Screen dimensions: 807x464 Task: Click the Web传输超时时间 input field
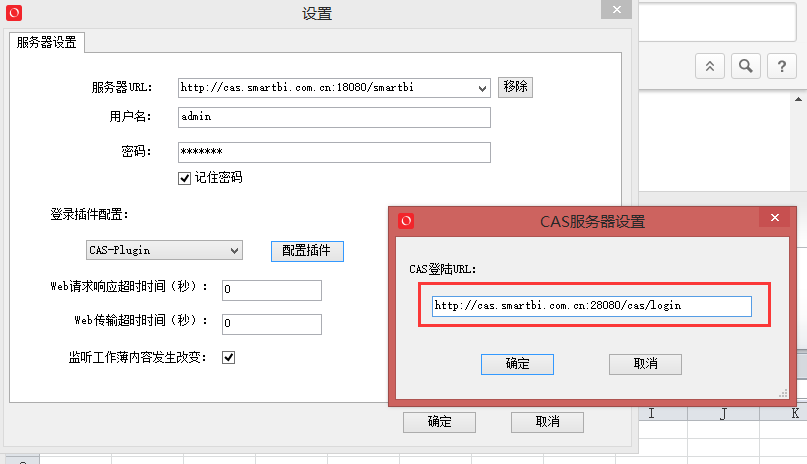(272, 324)
